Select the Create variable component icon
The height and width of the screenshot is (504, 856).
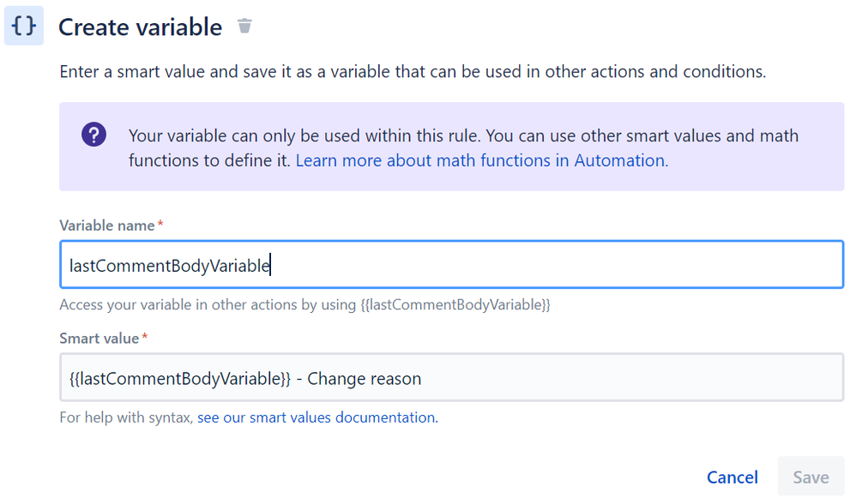(23, 26)
